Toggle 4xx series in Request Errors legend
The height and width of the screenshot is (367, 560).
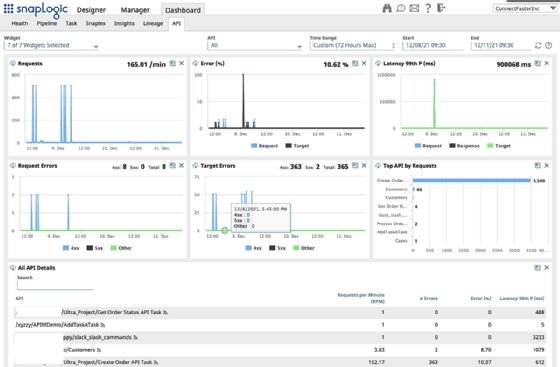point(71,248)
